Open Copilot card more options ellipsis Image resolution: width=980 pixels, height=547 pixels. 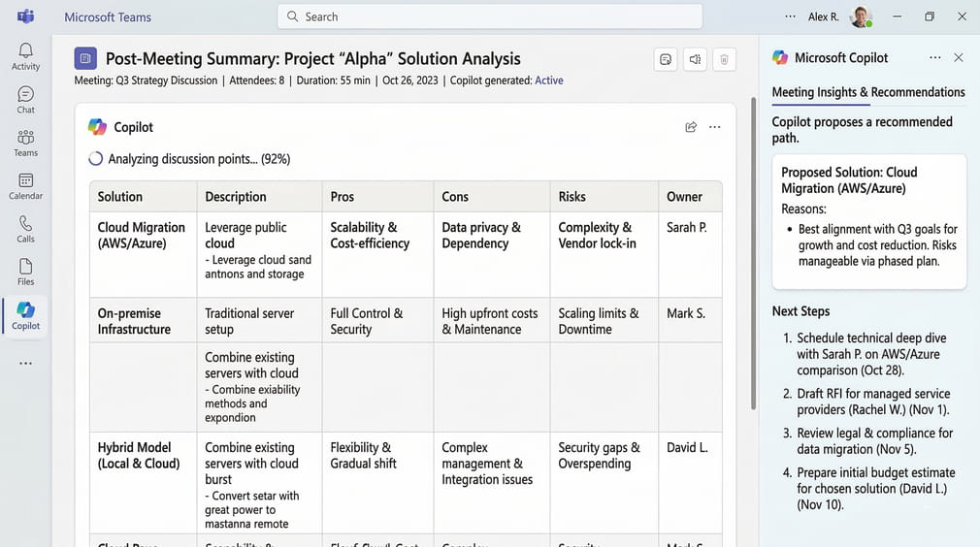click(715, 127)
